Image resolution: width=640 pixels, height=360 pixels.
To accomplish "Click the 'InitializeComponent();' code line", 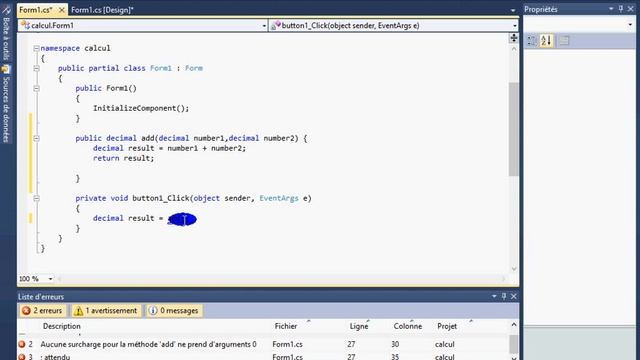I will pyautogui.click(x=141, y=108).
